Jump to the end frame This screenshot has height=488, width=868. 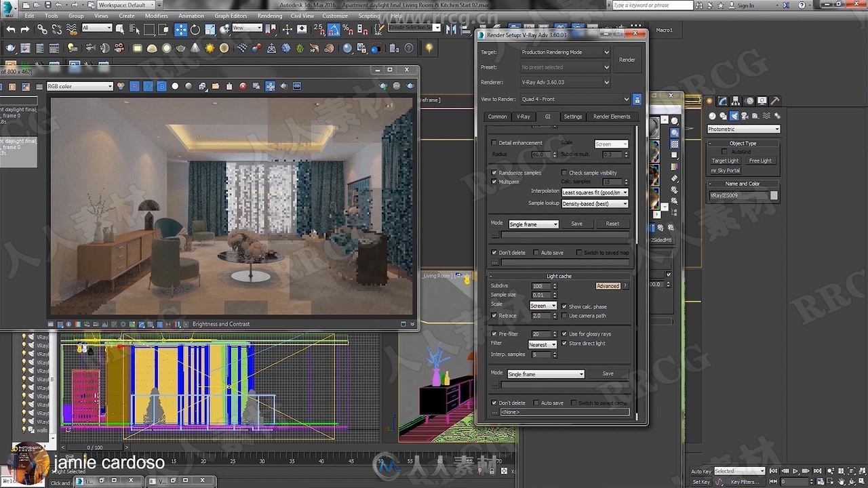[816, 470]
